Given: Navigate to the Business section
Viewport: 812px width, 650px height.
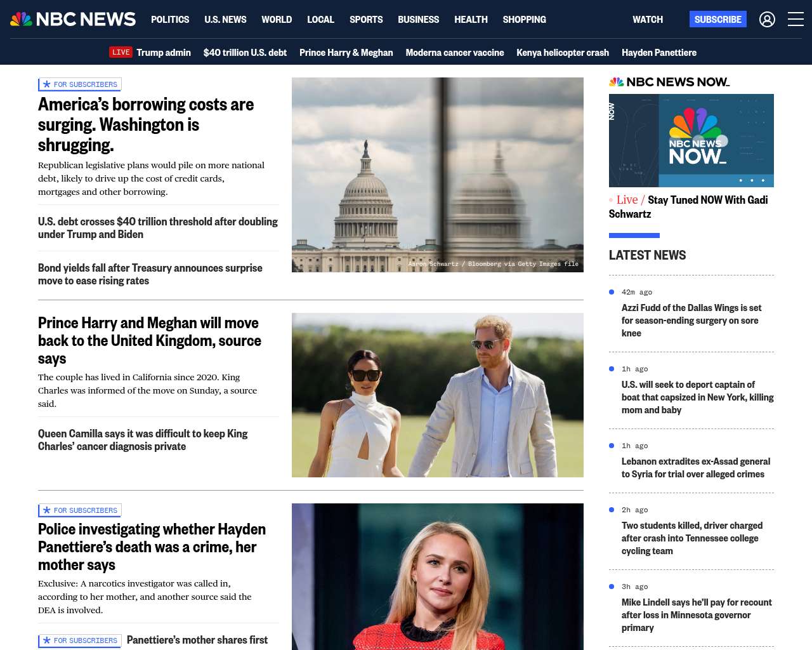Looking at the screenshot, I should click(418, 20).
